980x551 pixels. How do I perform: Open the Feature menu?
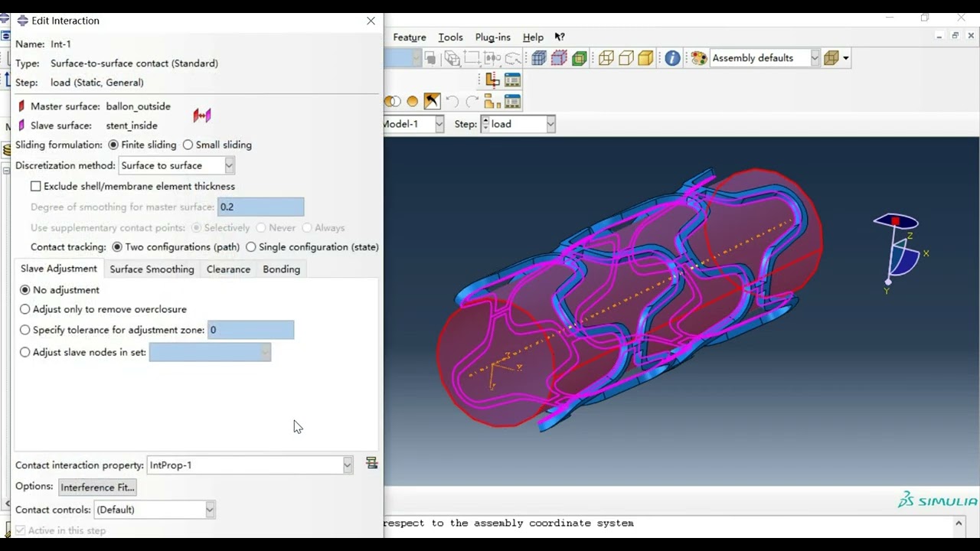(410, 37)
